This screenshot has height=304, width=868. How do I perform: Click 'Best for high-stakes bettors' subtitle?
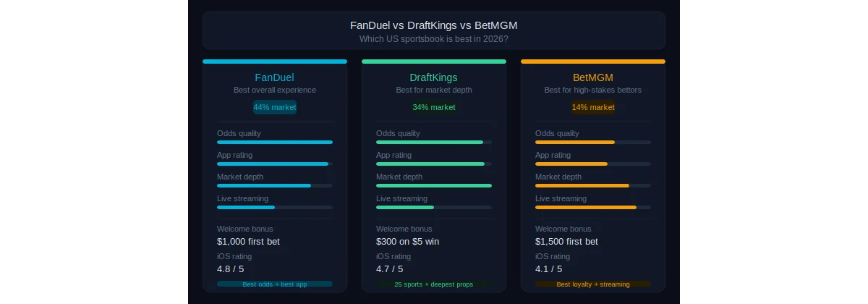(593, 90)
